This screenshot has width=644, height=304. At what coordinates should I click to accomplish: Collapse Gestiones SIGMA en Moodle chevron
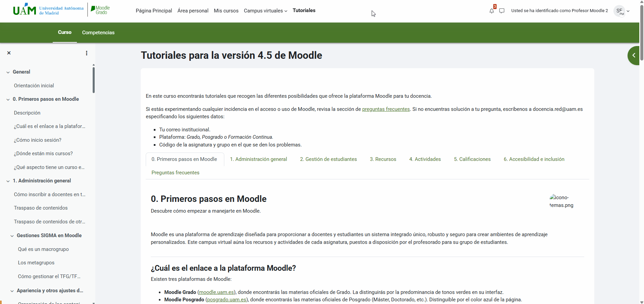point(12,236)
